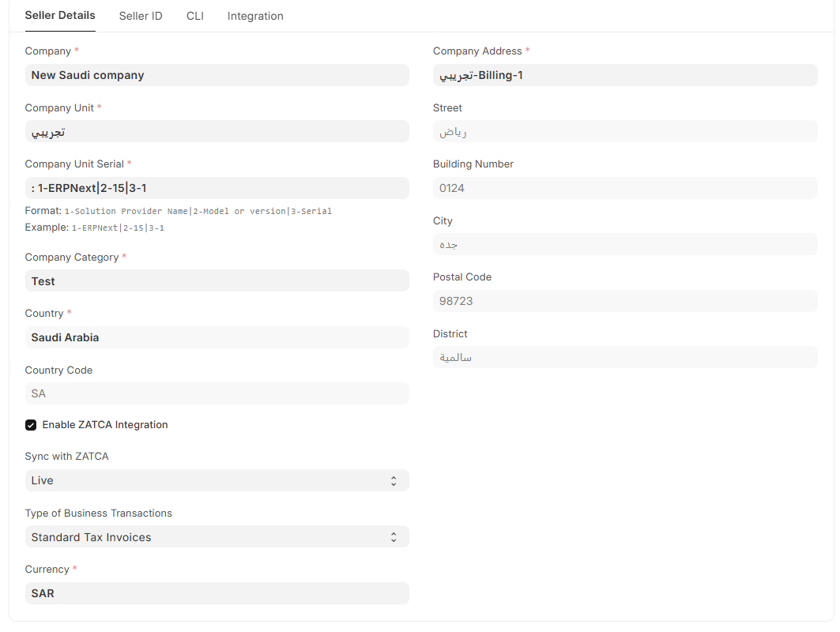Image resolution: width=840 pixels, height=632 pixels.
Task: Click the District field
Action: click(x=624, y=358)
